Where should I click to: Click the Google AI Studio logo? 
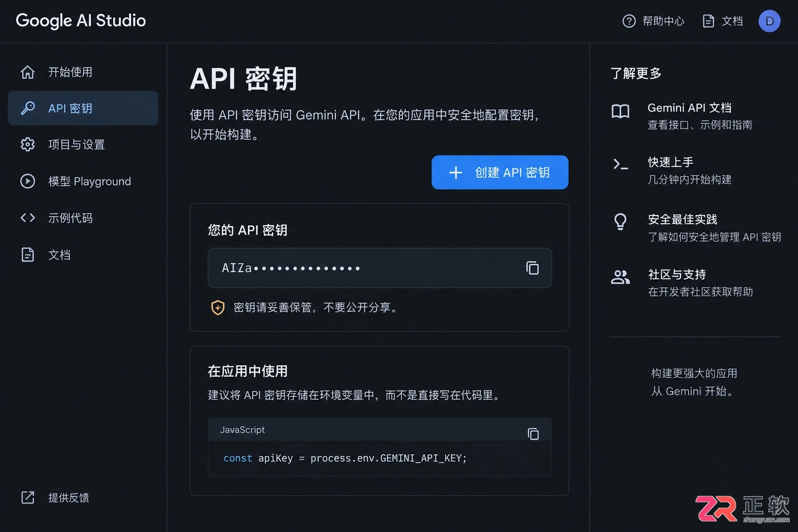[81, 21]
